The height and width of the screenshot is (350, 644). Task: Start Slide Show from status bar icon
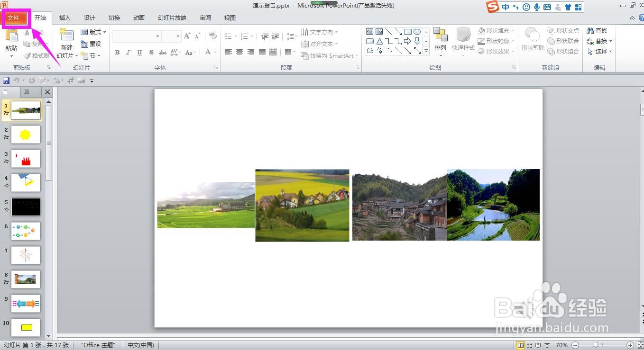547,345
